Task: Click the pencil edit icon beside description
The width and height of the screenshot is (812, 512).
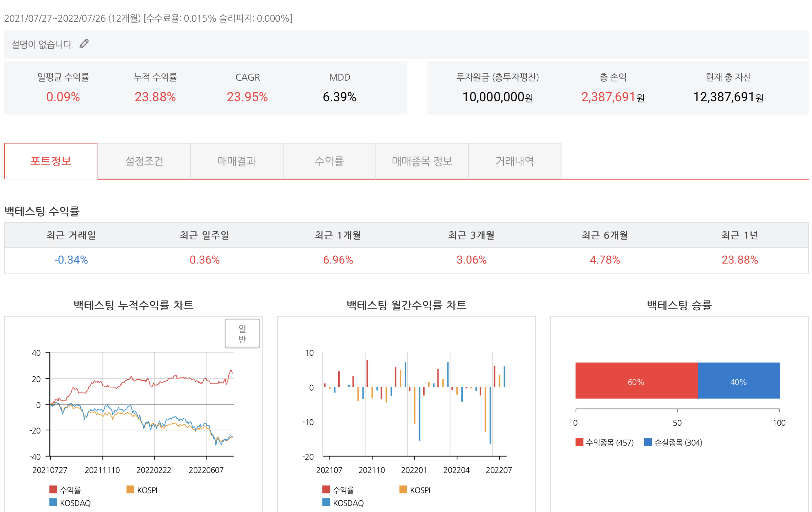Action: pos(84,44)
